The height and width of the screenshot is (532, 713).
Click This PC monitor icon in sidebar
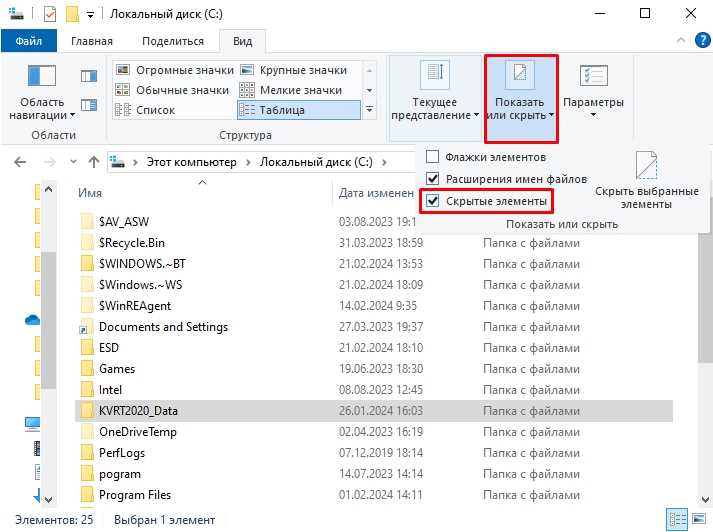(x=32, y=424)
